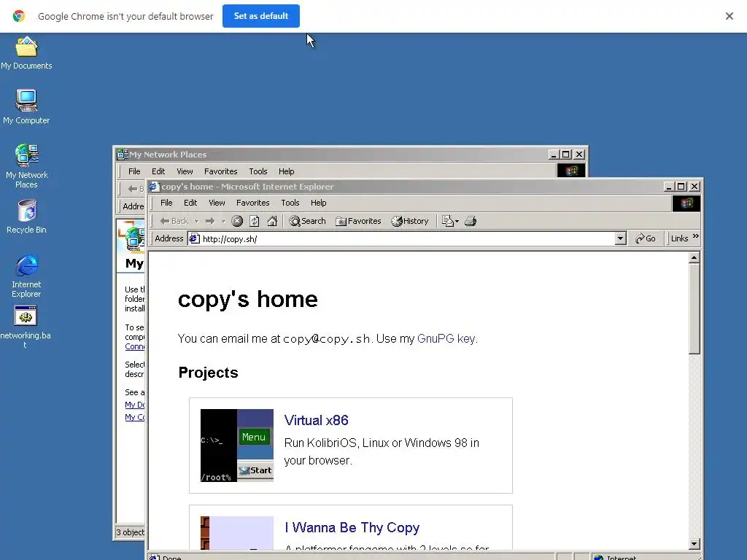
Task: Click the address field with http://copy.sh/
Action: (x=400, y=238)
